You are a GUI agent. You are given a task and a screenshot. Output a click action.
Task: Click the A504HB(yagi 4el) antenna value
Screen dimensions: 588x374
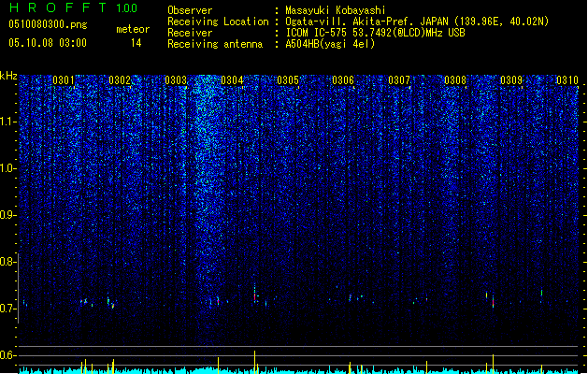tap(330, 44)
